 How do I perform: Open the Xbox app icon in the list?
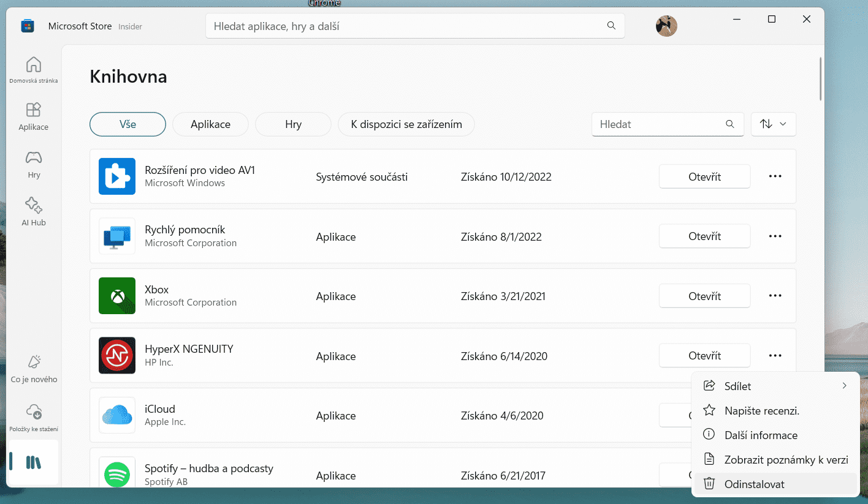coord(116,296)
